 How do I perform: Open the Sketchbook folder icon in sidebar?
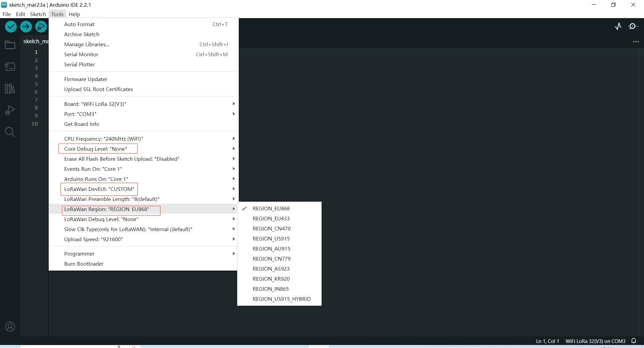click(x=10, y=45)
